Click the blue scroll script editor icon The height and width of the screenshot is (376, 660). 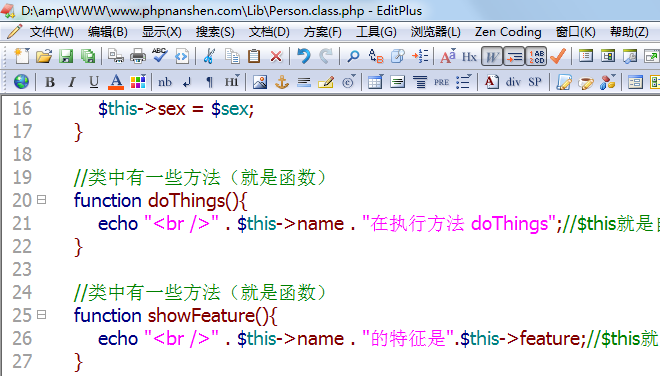(x=564, y=82)
